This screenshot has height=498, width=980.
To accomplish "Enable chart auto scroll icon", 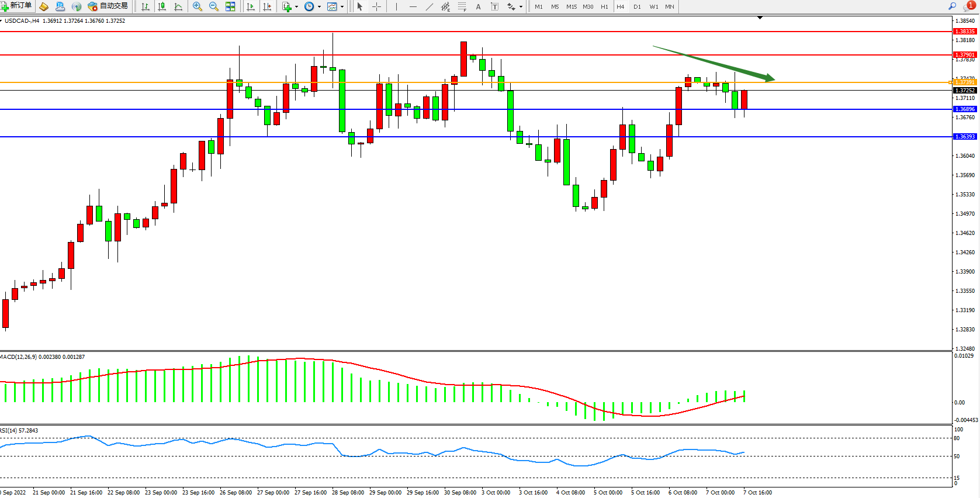I will click(x=251, y=6).
